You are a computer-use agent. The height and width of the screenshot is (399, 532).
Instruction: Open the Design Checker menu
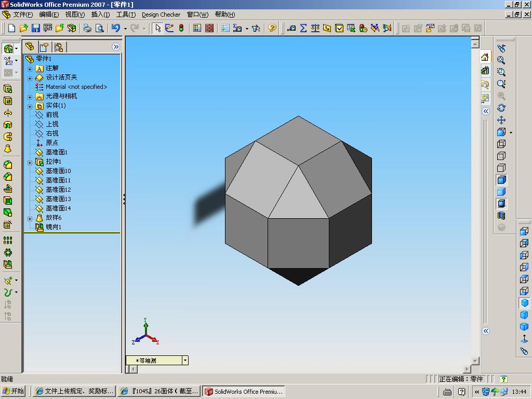[161, 15]
